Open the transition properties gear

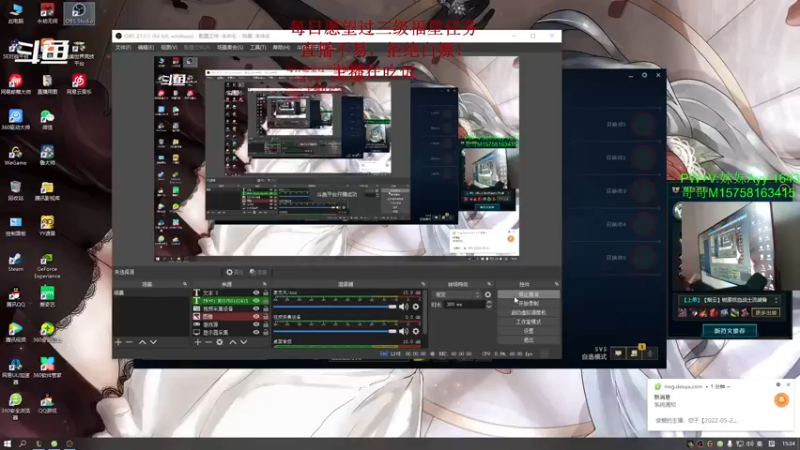point(488,294)
